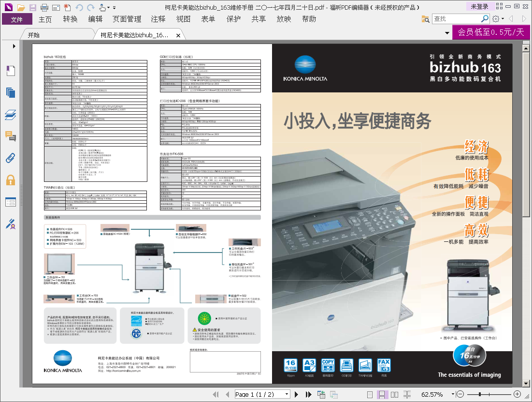Go to previous search result arrow

click(x=511, y=19)
